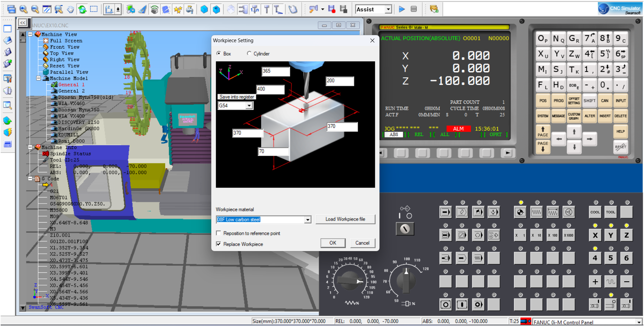The width and height of the screenshot is (644, 326).
Task: Select Front View in the tree
Action: [65, 47]
